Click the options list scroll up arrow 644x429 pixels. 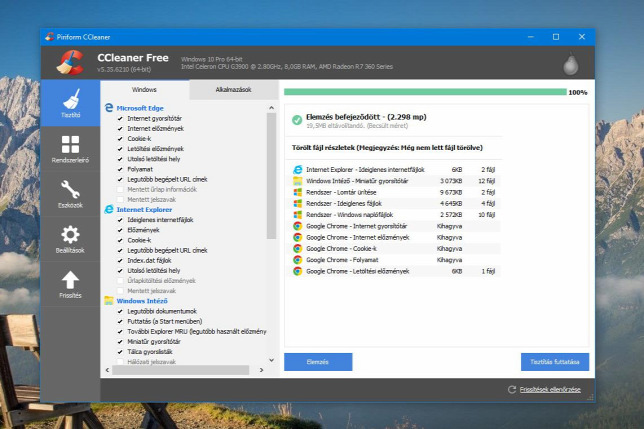point(271,108)
